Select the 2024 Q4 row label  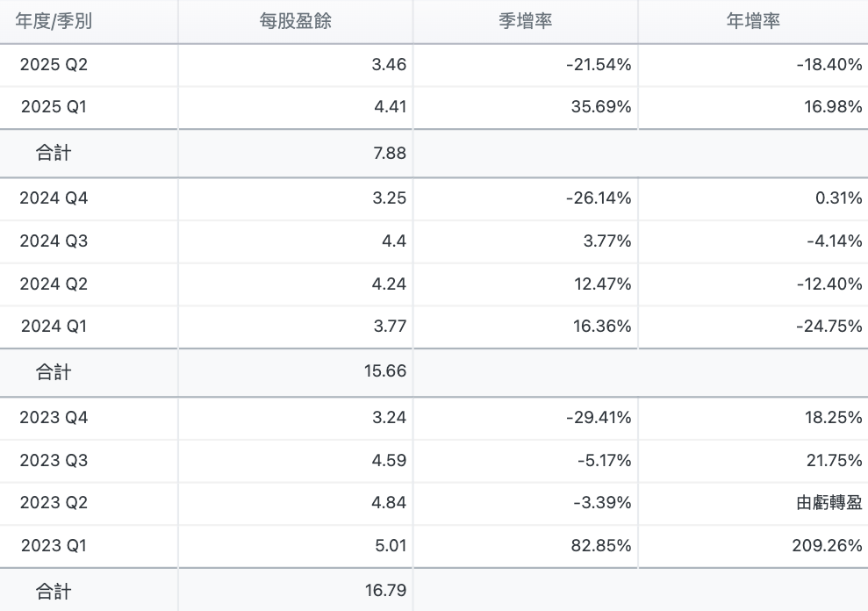tap(54, 198)
